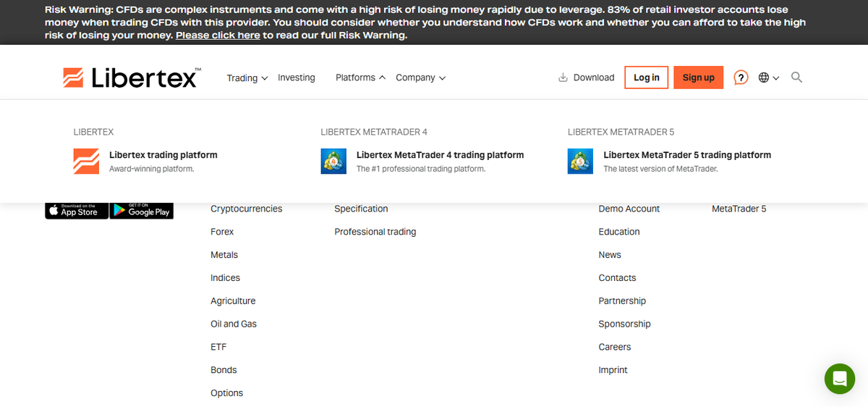Image resolution: width=868 pixels, height=407 pixels.
Task: Click the MetaTrader 5 platform icon
Action: 581,161
